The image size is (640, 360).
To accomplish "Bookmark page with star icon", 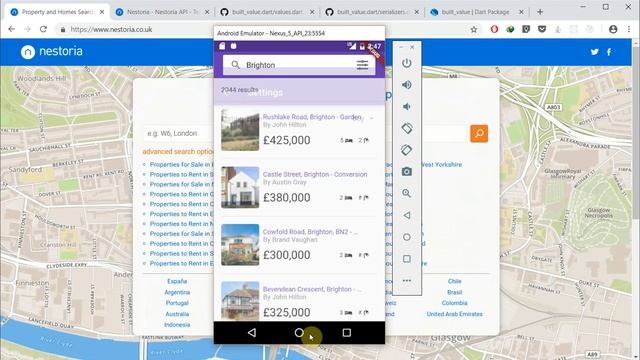I will coord(473,29).
